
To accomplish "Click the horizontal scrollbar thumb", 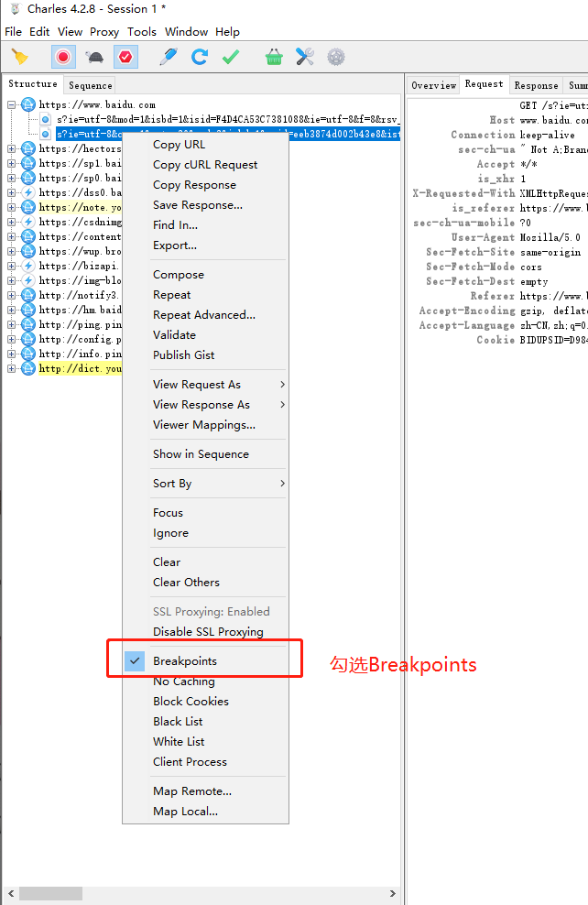I will (50, 893).
